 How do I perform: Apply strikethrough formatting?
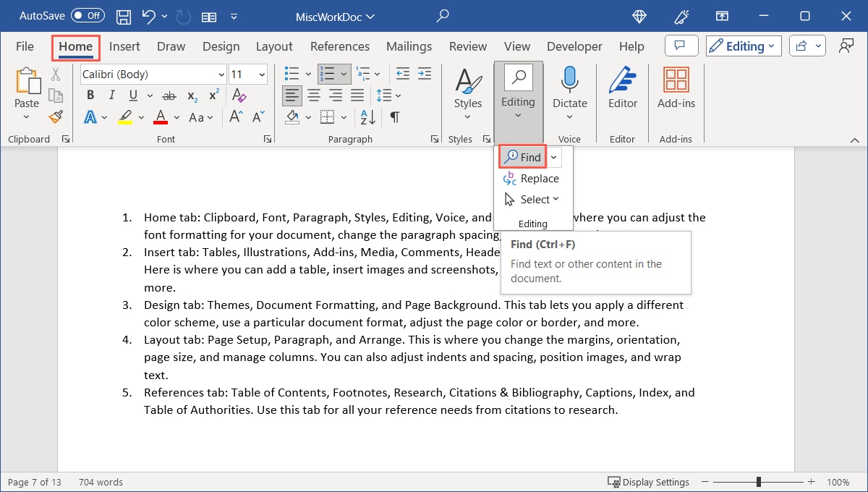pyautogui.click(x=168, y=95)
